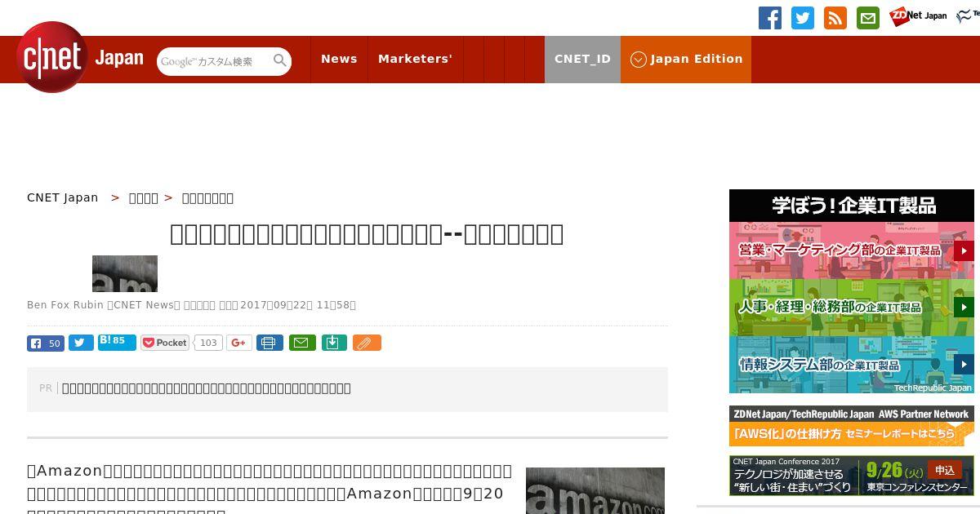Viewport: 980px width, 514px height.
Task: Click the Pocket count bubble showing 103
Action: click(x=208, y=343)
